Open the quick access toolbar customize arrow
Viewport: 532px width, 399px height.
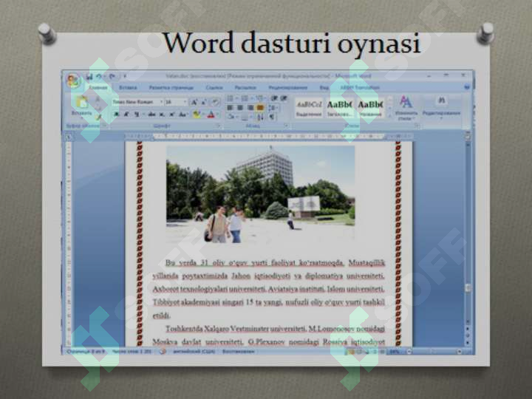point(125,77)
